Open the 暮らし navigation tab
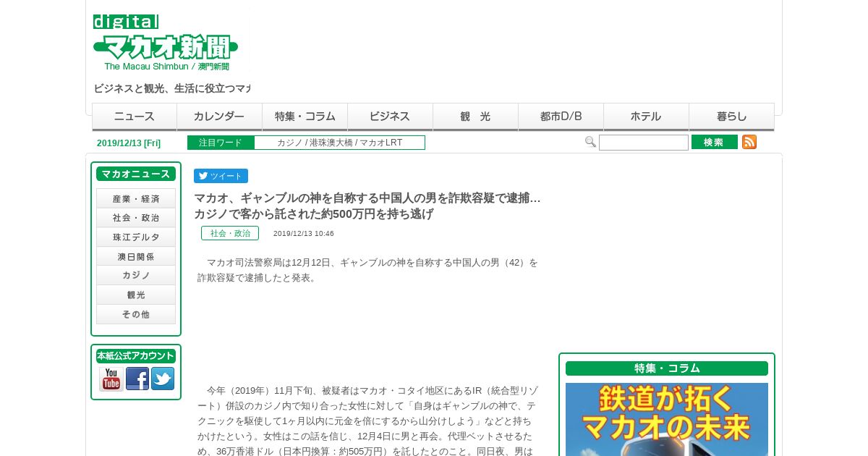The image size is (868, 456). point(731,117)
